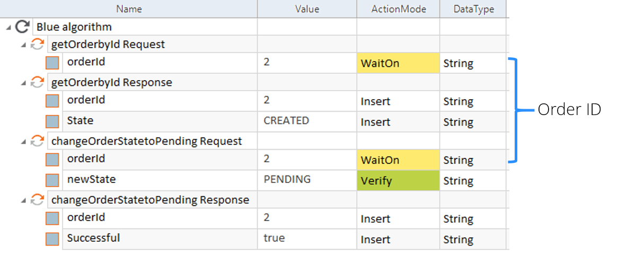This screenshot has width=644, height=254.
Task: Click the State attribute square icon
Action: pos(52,121)
